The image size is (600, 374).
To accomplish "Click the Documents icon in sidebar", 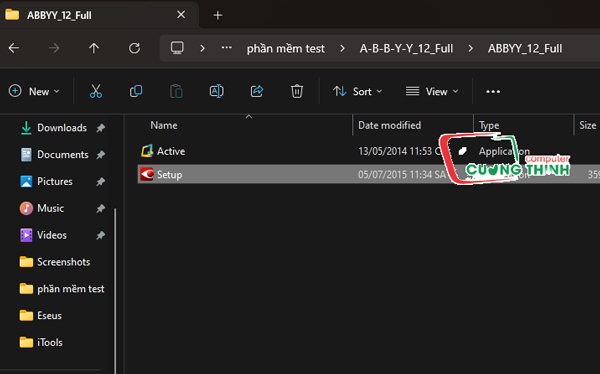I will (x=26, y=155).
